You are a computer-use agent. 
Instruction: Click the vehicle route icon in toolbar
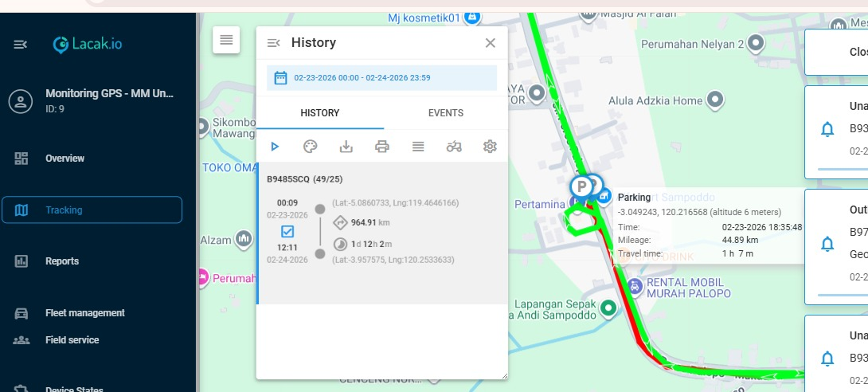[x=454, y=146]
